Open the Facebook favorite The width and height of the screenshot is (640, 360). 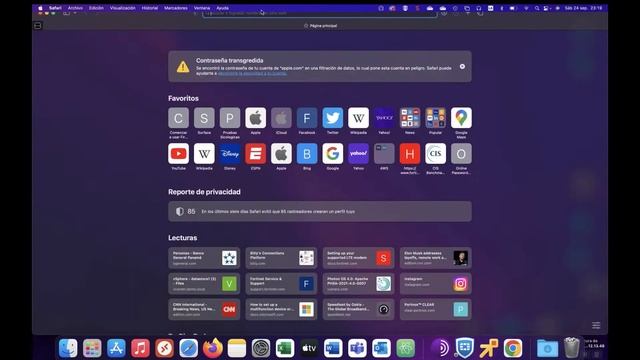[x=307, y=118]
